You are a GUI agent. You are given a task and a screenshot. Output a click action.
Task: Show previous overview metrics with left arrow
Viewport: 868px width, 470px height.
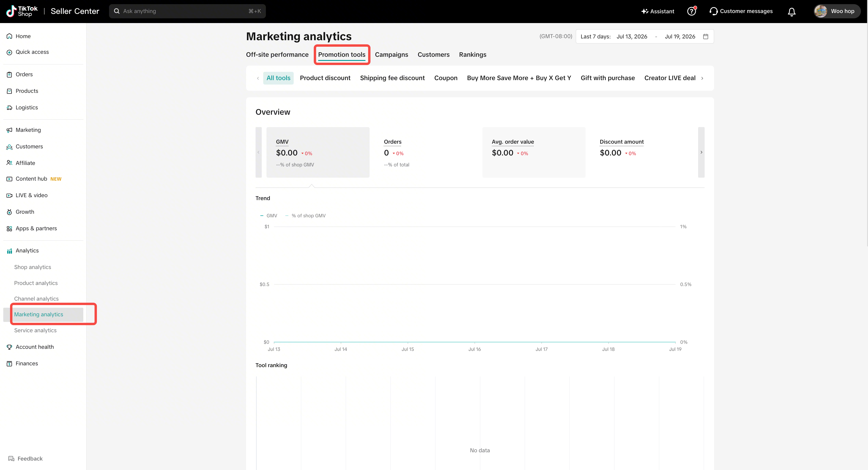coord(259,153)
